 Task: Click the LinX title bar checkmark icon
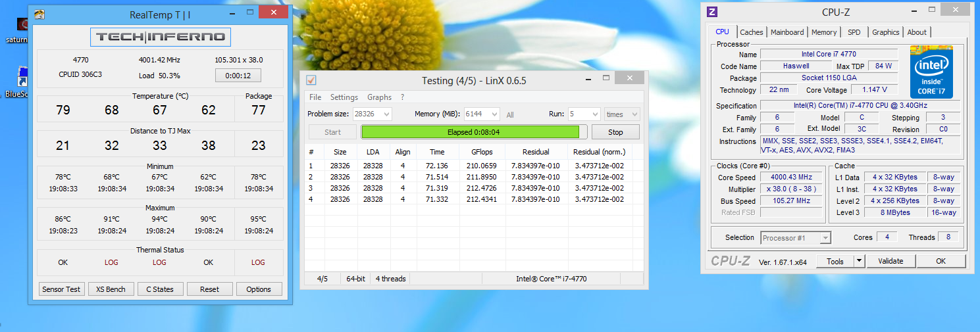click(x=312, y=80)
